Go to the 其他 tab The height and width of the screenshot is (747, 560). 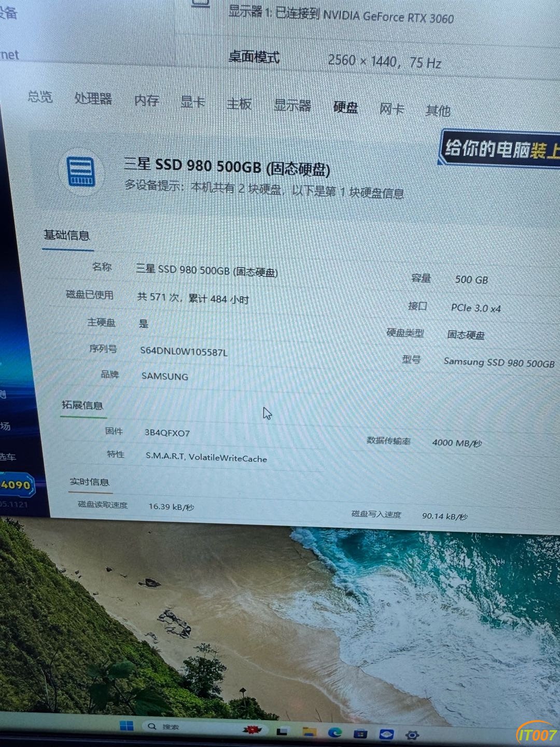click(438, 110)
